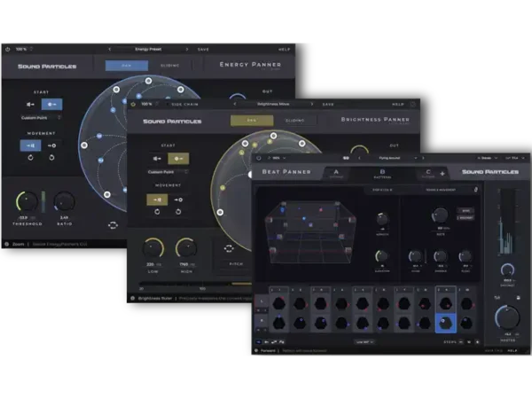Select blue point start mode in Energy Panner
The image size is (532, 399).
click(52, 104)
